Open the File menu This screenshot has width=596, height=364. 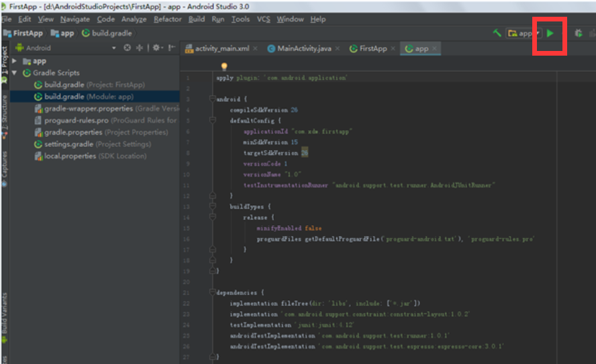(x=7, y=19)
